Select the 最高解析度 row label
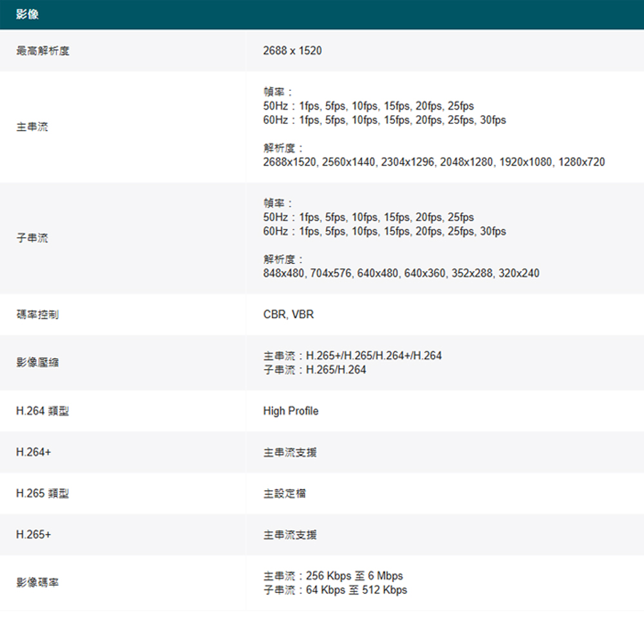Image resolution: width=644 pixels, height=644 pixels. point(43,51)
